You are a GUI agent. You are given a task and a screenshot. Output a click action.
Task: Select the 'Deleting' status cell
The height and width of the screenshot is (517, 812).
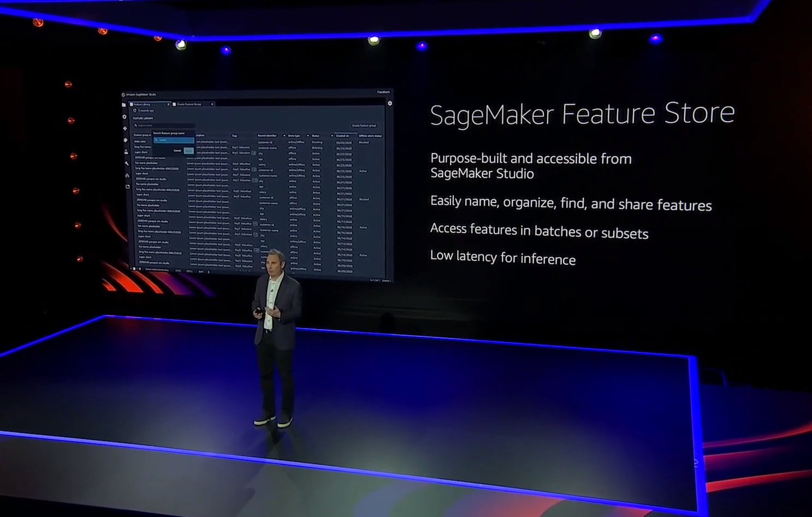[x=317, y=148]
